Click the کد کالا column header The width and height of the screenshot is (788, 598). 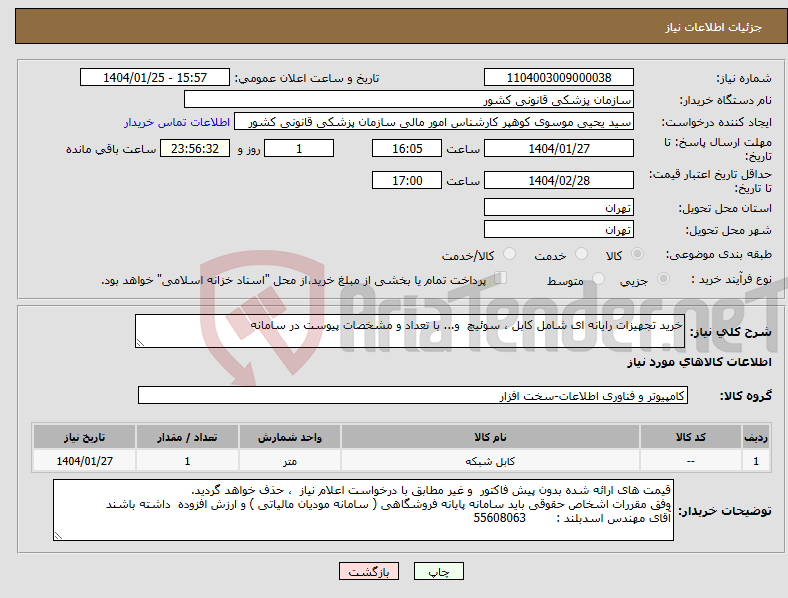pyautogui.click(x=691, y=437)
